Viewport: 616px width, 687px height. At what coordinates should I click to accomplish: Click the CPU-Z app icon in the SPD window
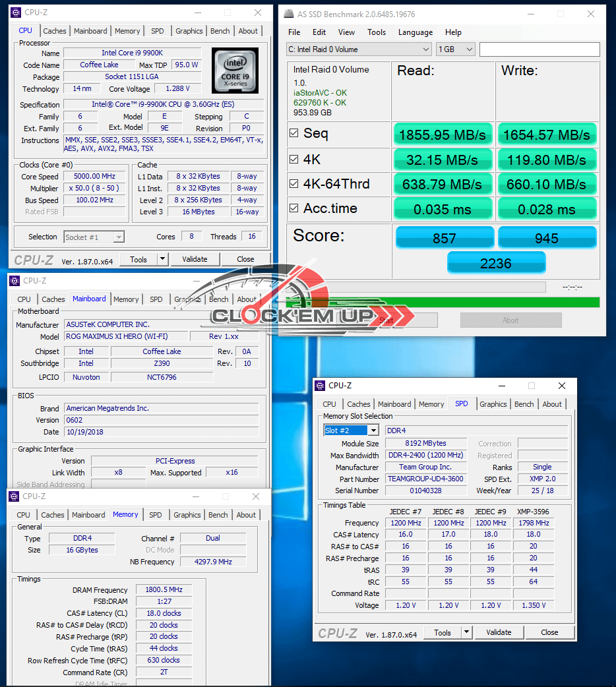(321, 386)
